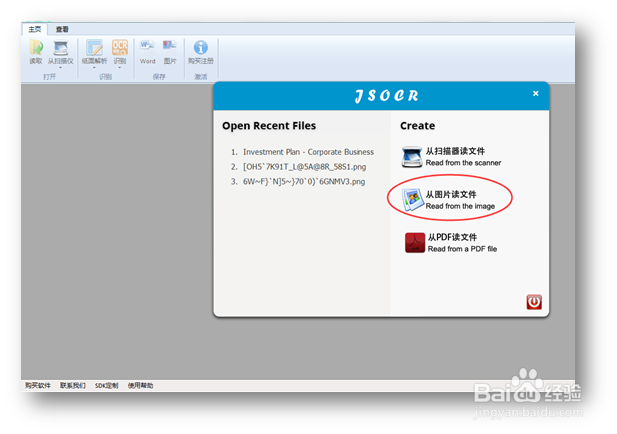Image resolution: width=617 pixels, height=434 pixels.
Task: Click SDK定制 in the status bar
Action: pyautogui.click(x=107, y=386)
